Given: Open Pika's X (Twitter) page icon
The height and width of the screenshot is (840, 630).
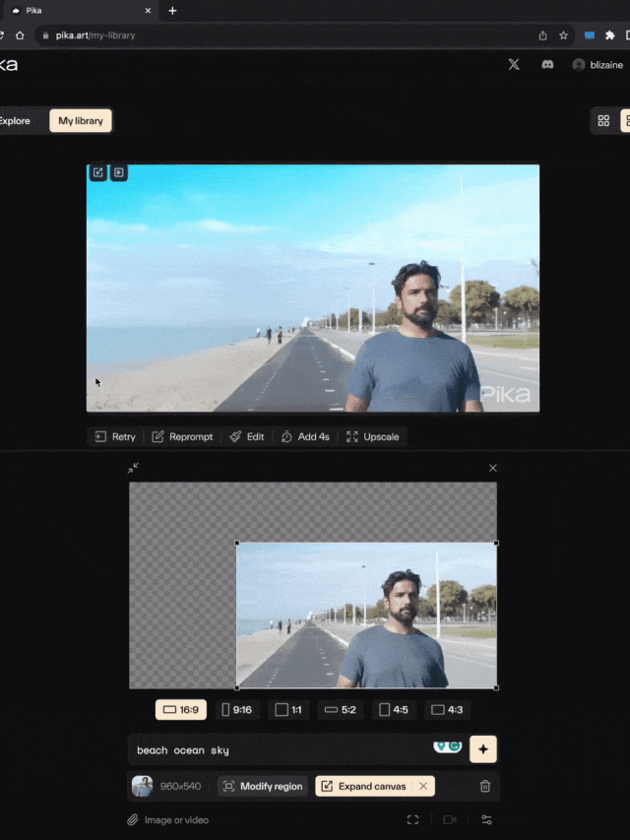Looking at the screenshot, I should coord(514,64).
